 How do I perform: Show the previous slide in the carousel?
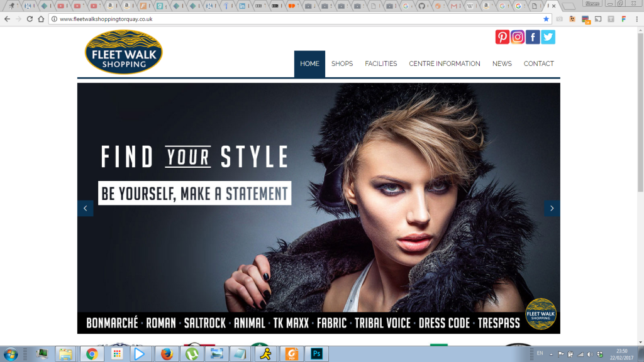coord(86,208)
